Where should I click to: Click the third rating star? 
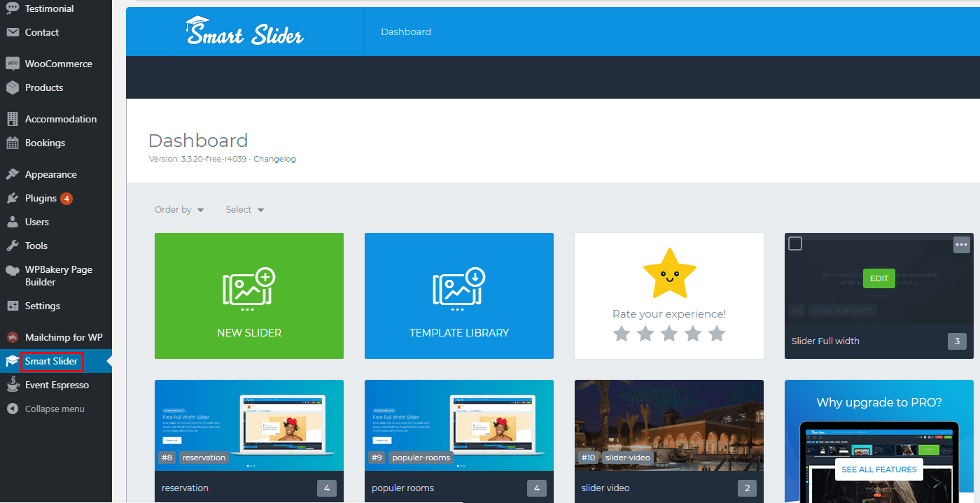click(668, 334)
